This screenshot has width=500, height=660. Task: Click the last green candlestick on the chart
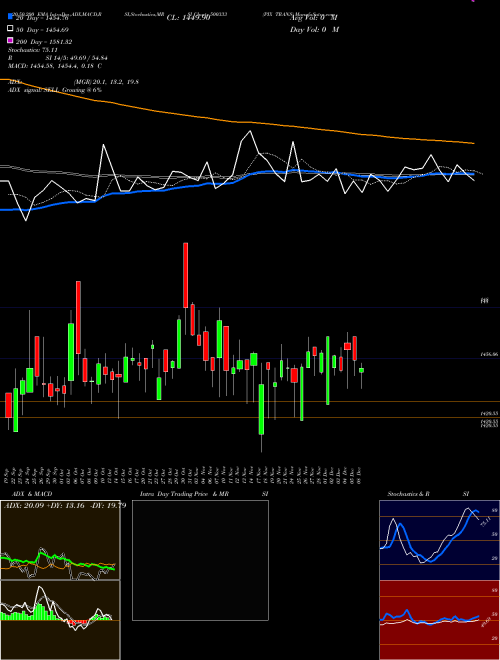pyautogui.click(x=361, y=370)
